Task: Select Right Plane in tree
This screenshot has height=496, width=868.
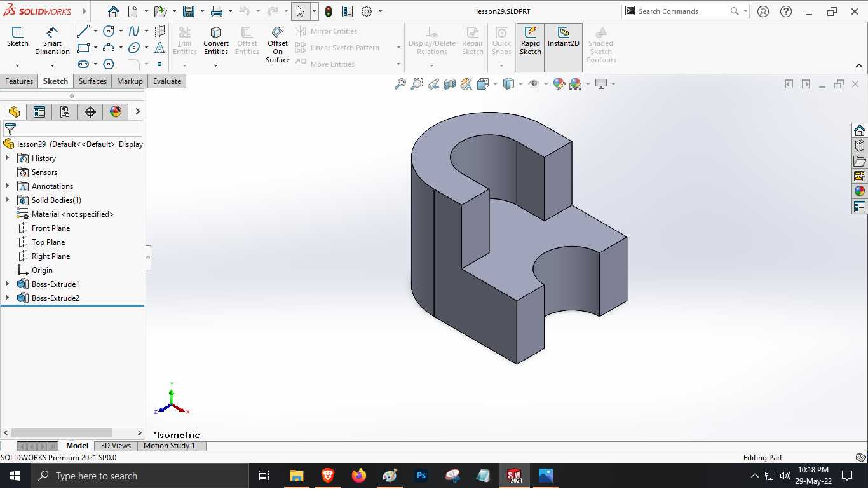Action: (x=51, y=256)
